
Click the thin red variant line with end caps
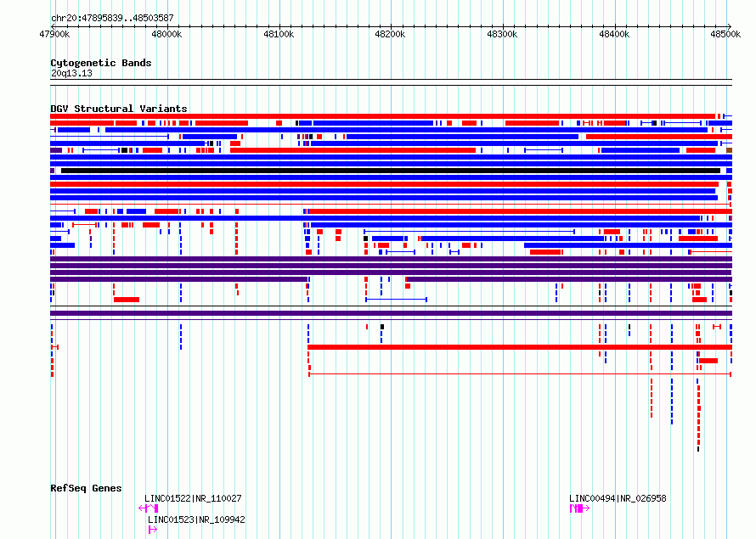point(520,373)
